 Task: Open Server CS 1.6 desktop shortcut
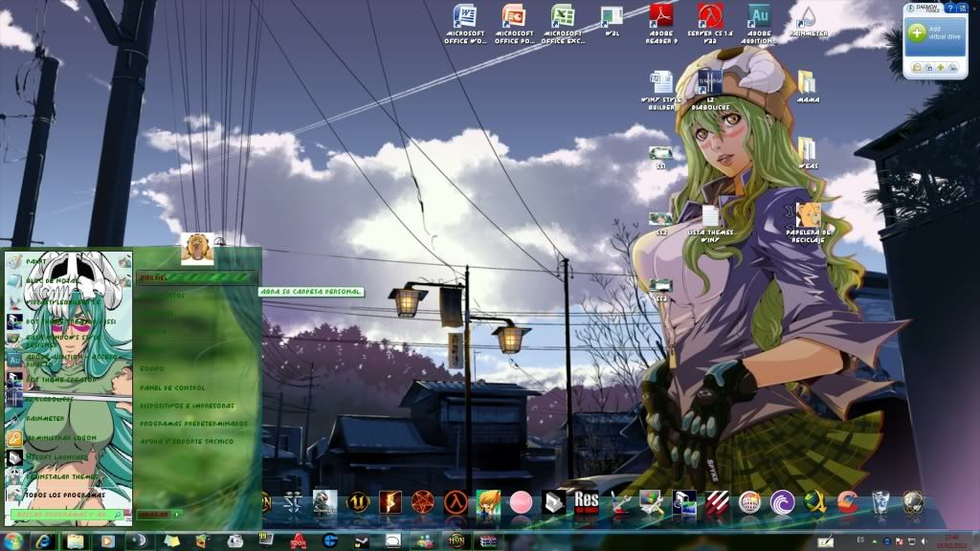point(710,24)
